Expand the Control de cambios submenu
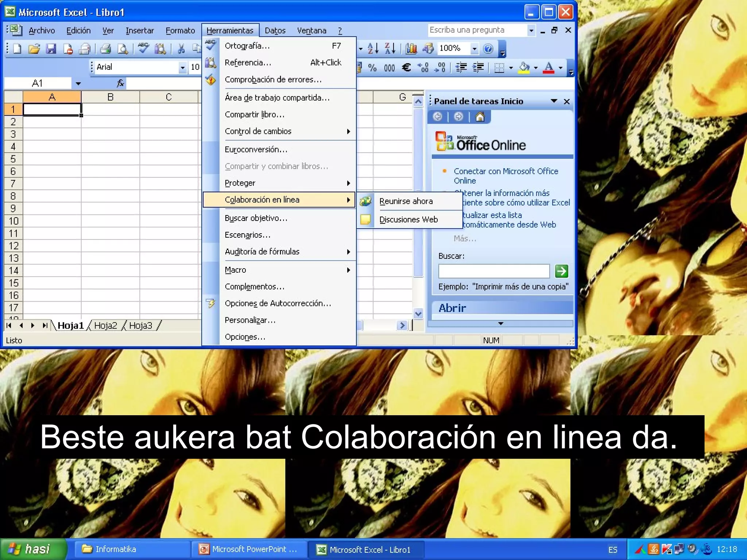The image size is (747, 560). pyautogui.click(x=279, y=131)
